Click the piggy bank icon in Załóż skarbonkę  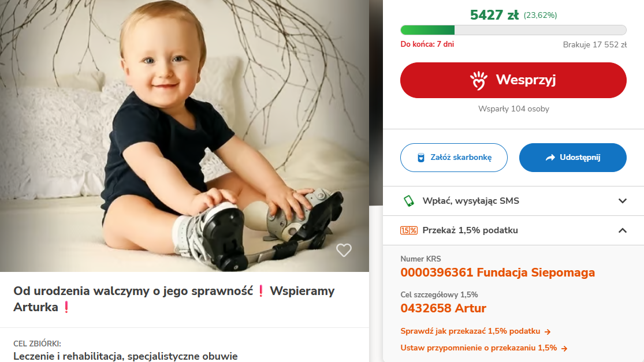click(x=420, y=158)
